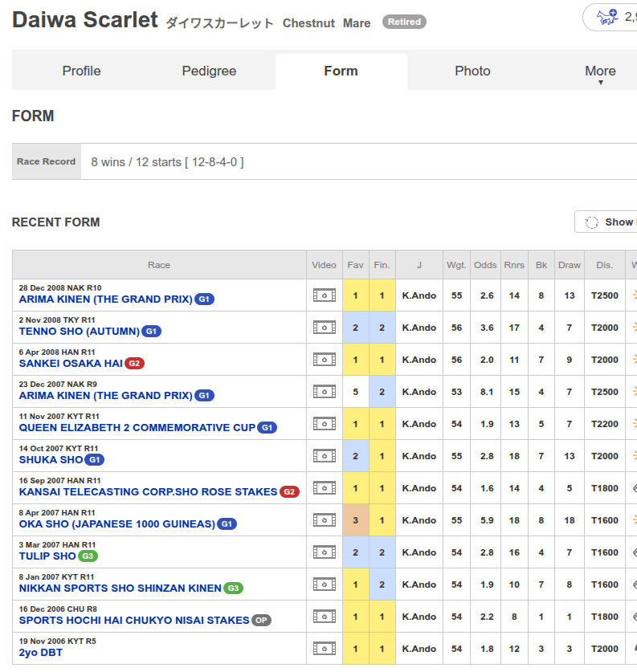Click the G1 badge on Shuka Sho
The image size is (637, 672).
tap(94, 460)
